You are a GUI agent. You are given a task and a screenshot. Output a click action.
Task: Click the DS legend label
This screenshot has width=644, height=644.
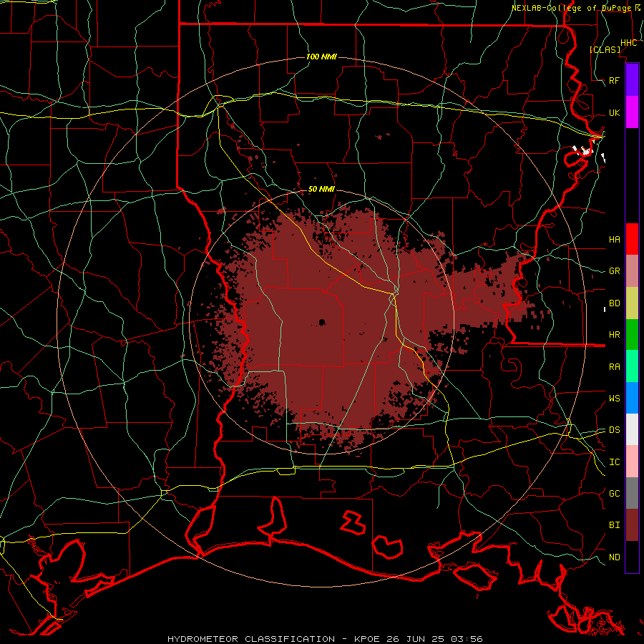(615, 429)
